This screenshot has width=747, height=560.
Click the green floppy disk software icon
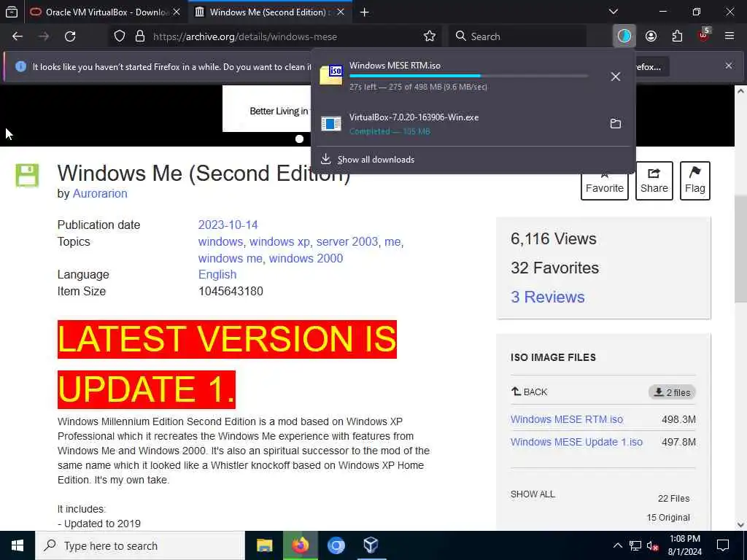tap(27, 175)
